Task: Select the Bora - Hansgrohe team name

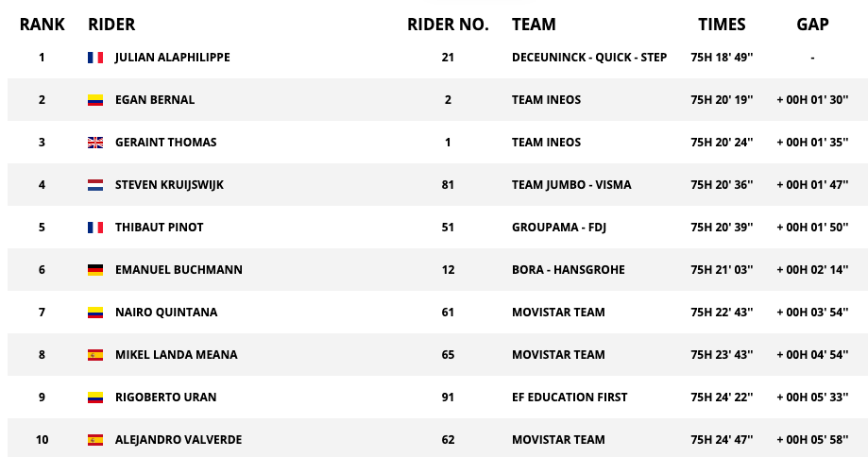Action: click(568, 270)
